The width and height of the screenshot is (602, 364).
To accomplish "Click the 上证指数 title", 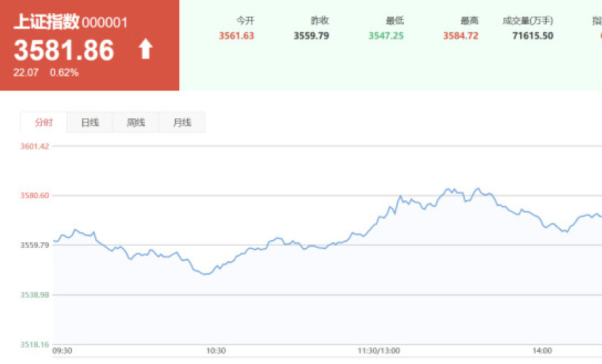I will [x=46, y=22].
